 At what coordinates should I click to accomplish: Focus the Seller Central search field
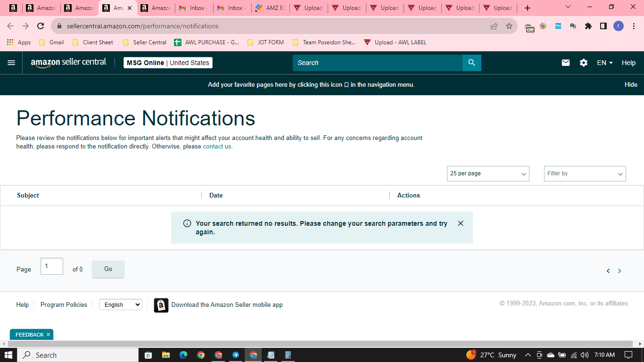point(378,63)
